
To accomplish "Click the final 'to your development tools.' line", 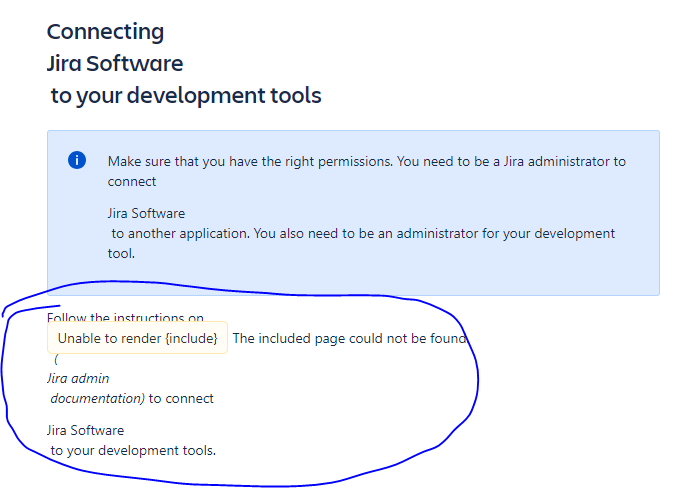I will click(x=133, y=450).
